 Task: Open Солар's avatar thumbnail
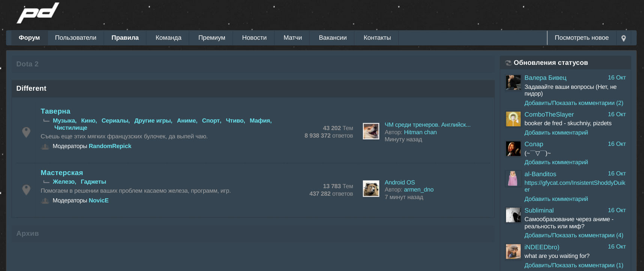point(513,149)
